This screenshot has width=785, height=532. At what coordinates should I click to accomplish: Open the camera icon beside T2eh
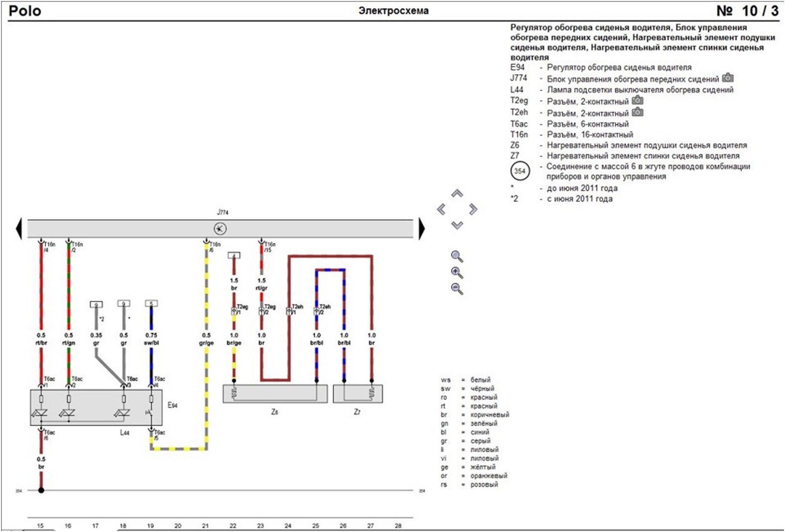point(638,112)
